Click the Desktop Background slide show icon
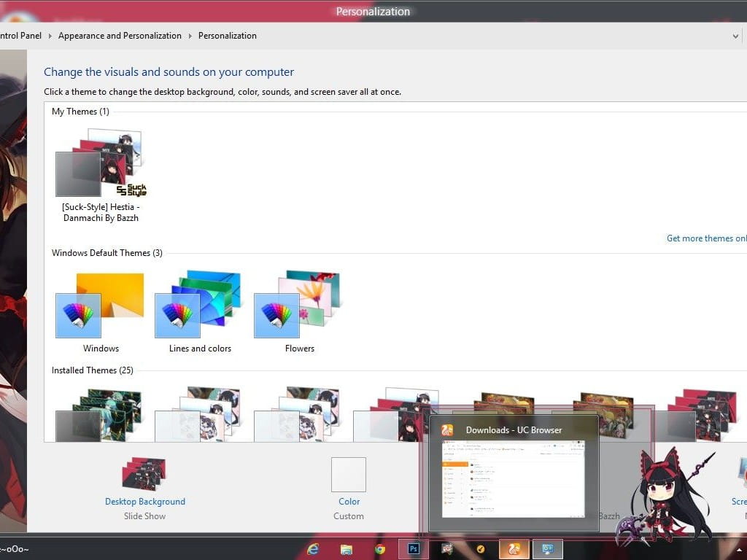The width and height of the screenshot is (747, 560). [x=144, y=474]
